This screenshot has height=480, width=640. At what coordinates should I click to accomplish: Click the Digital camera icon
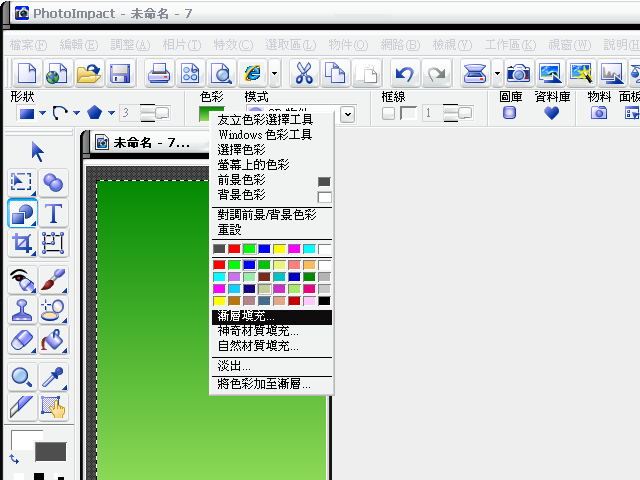[x=518, y=73]
